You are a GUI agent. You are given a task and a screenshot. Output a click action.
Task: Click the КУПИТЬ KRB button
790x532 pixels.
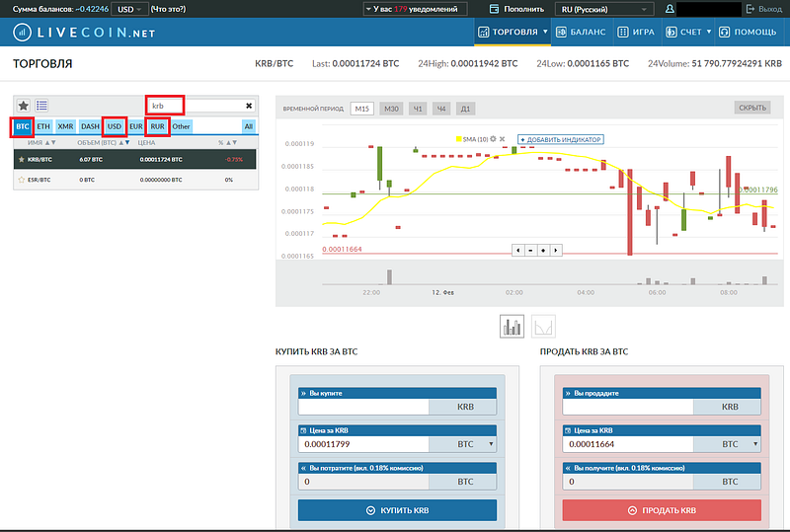(397, 510)
